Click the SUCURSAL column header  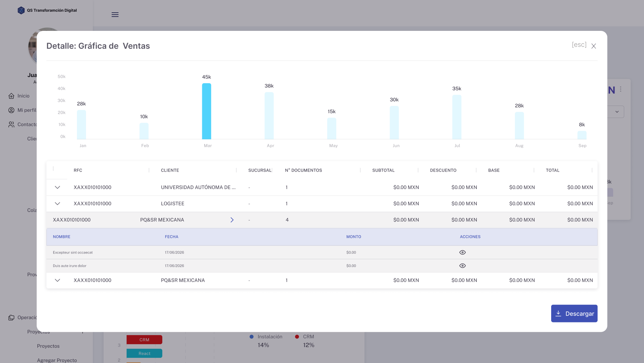pos(260,170)
